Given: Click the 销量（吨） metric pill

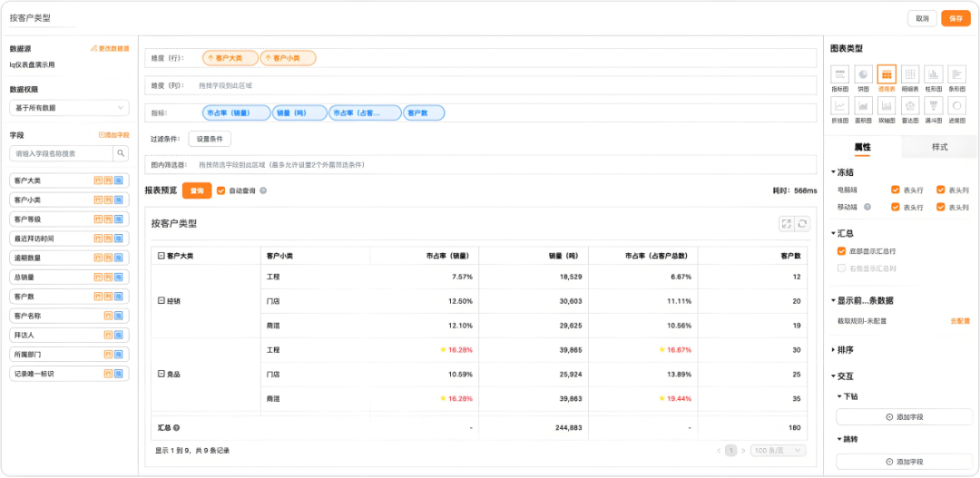Looking at the screenshot, I should pyautogui.click(x=300, y=113).
